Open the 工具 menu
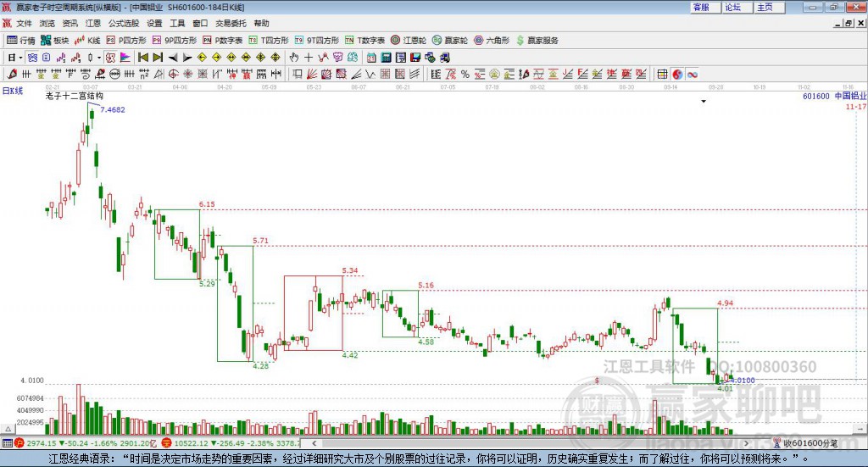Screen dimensions: 868x467 point(177,23)
